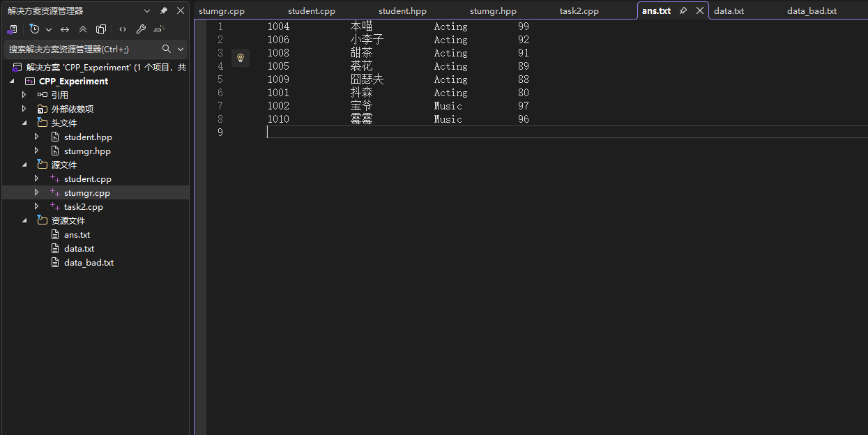Click Acting on line 5
This screenshot has height=435, width=868.
pos(451,79)
